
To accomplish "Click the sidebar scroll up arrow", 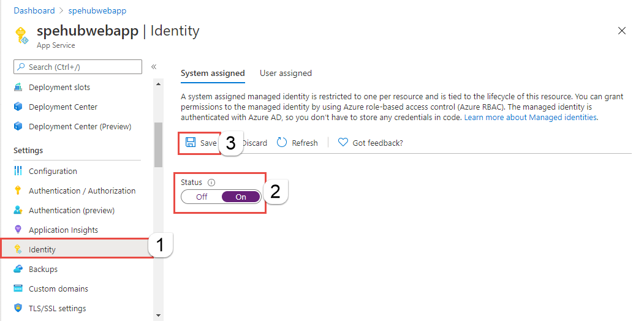I will point(159,84).
